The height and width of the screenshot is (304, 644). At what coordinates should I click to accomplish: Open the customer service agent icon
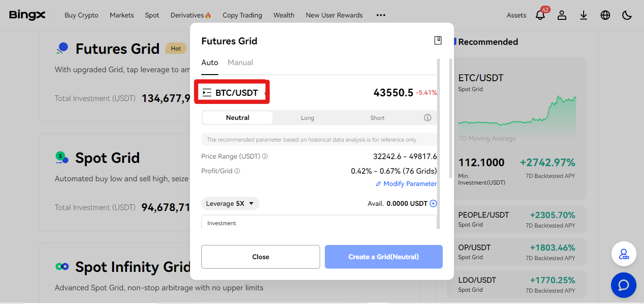point(624,254)
